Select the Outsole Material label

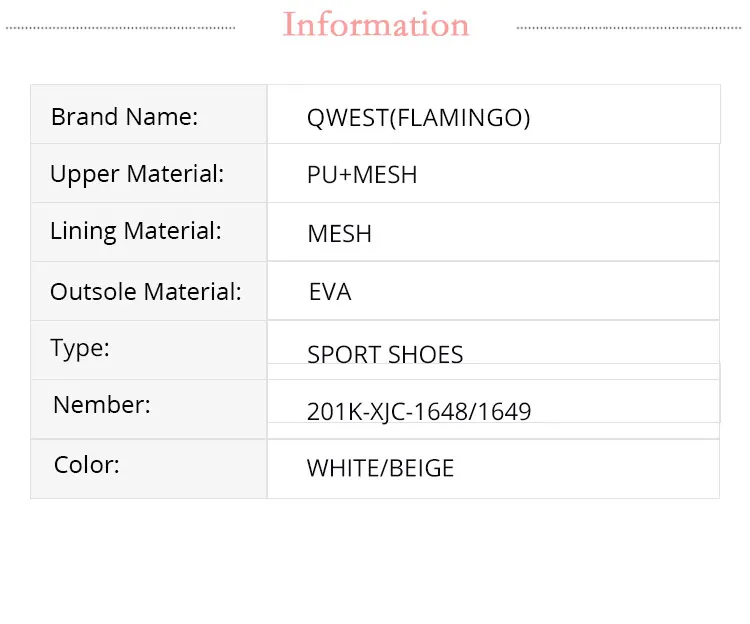(x=146, y=292)
